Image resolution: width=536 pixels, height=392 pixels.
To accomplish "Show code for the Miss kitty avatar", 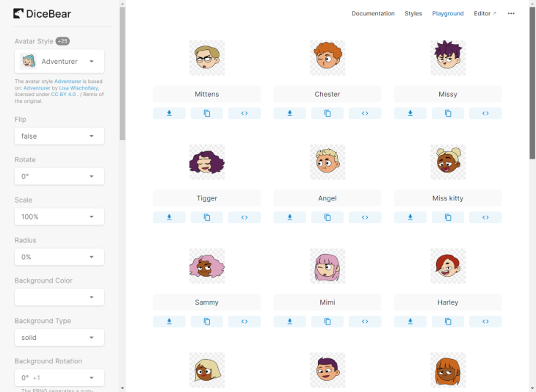I will coord(485,217).
